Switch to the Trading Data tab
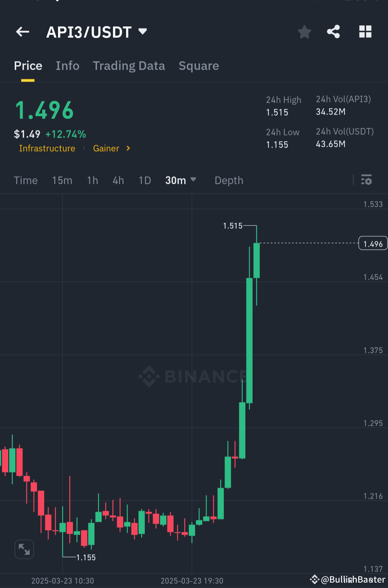 click(129, 66)
